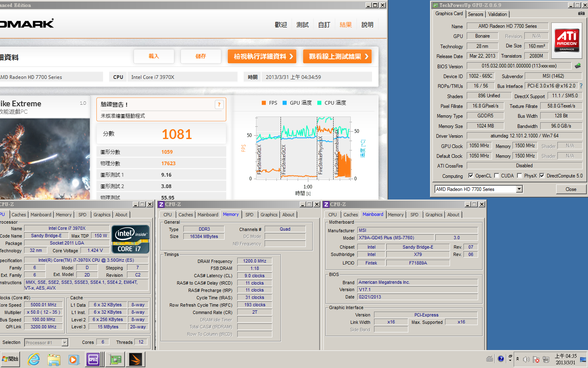Toggle the PhysX checkbox

tap(519, 176)
